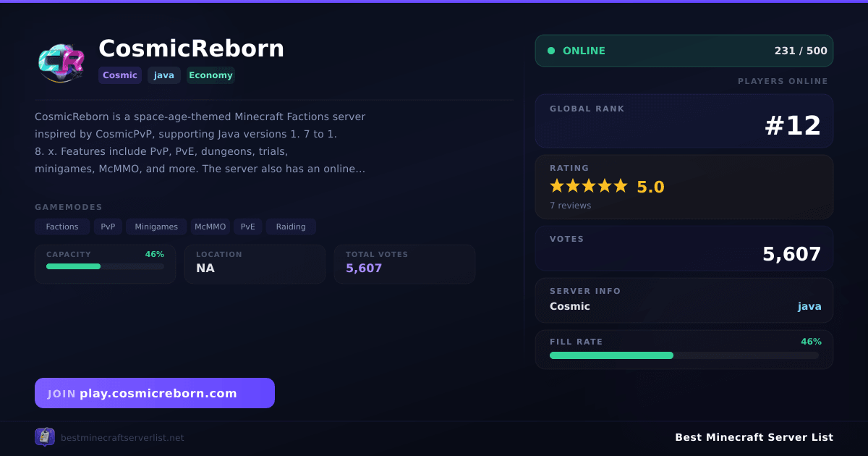Open bestminecraftserverlist.net footer link
Screen dimensions: 868x456
122,438
